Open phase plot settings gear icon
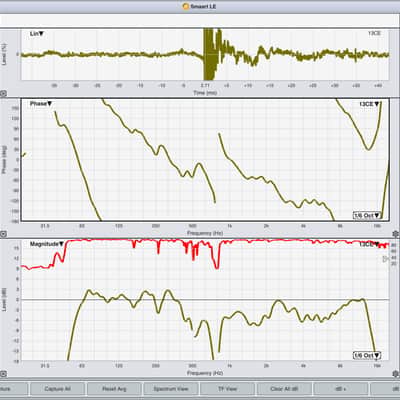Viewport: 400px width, 400px height. click(395, 234)
